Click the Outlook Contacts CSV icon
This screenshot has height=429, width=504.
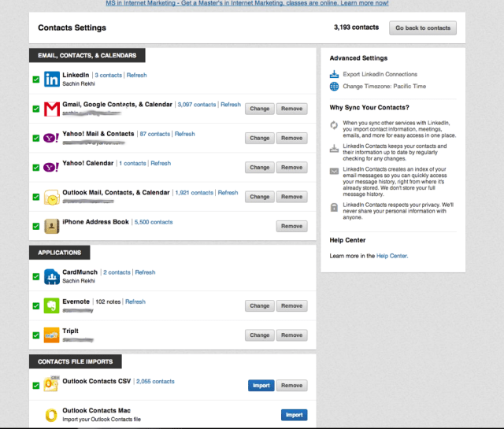51,383
